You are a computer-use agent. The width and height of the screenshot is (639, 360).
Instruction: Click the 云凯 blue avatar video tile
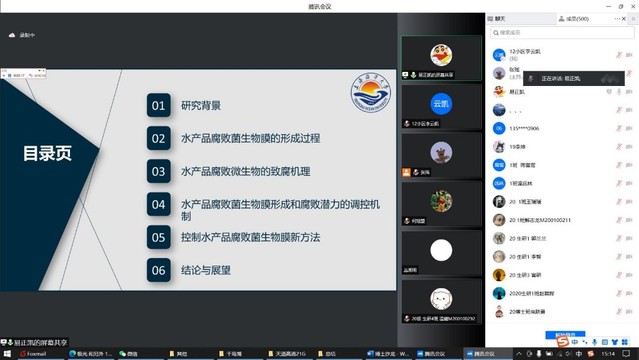(441, 107)
